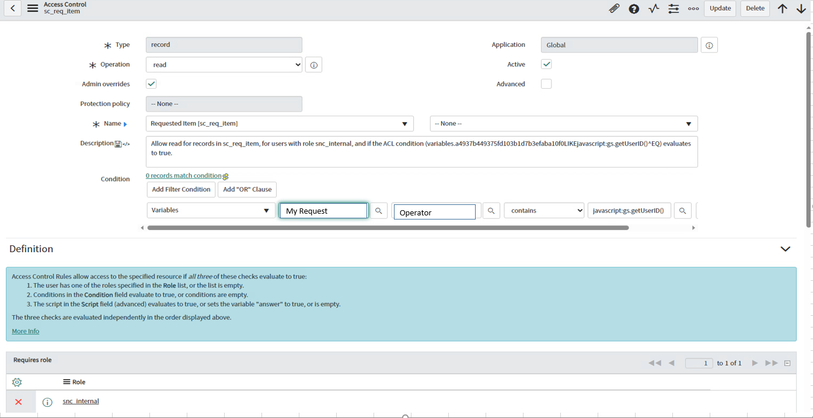Open the snc_internal role link
This screenshot has height=418, width=813.
[x=80, y=402]
